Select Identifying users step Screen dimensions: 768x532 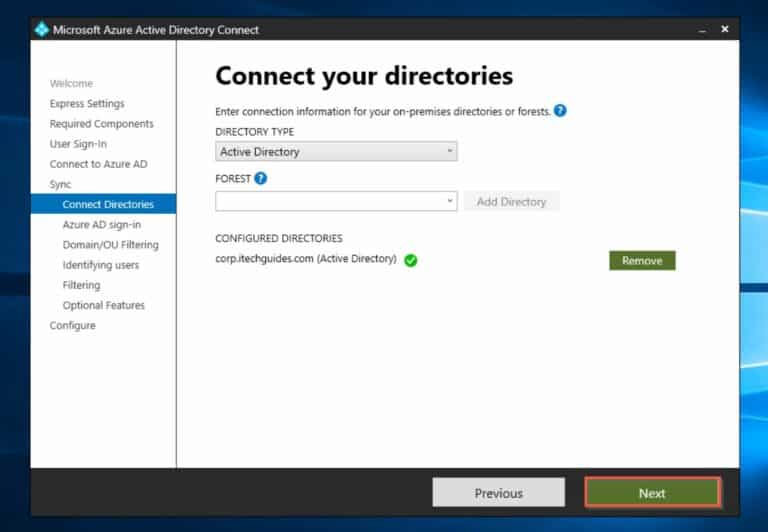pos(100,265)
